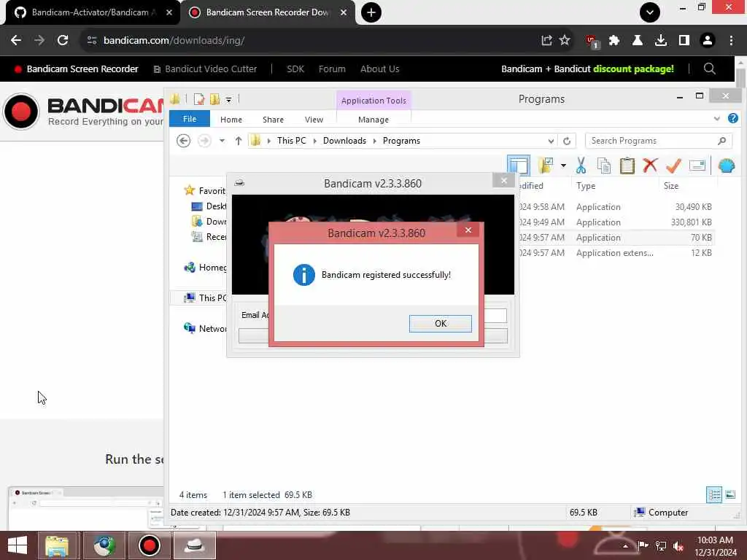Image resolution: width=747 pixels, height=560 pixels.
Task: Close the Bandicam Screen Recorder Download tab
Action: click(x=344, y=12)
